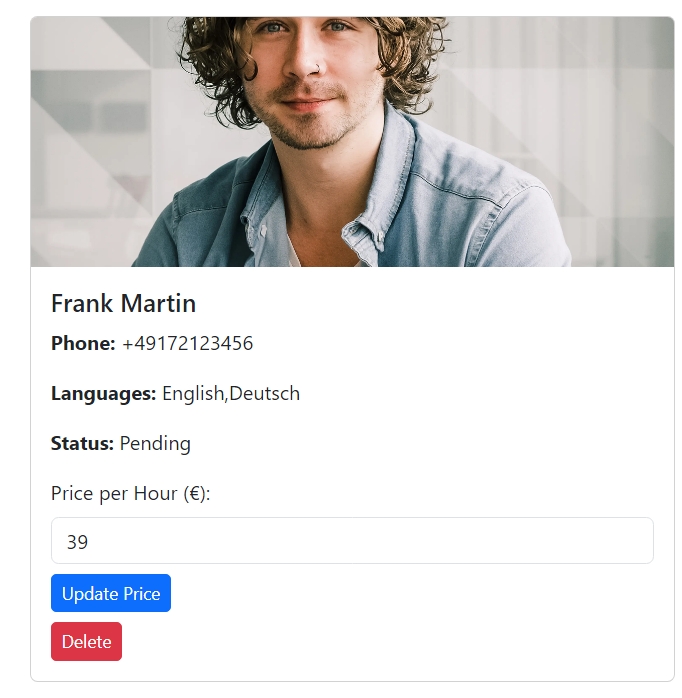Click the phone number +49172123456
This screenshot has height=698, width=682.
pos(187,343)
